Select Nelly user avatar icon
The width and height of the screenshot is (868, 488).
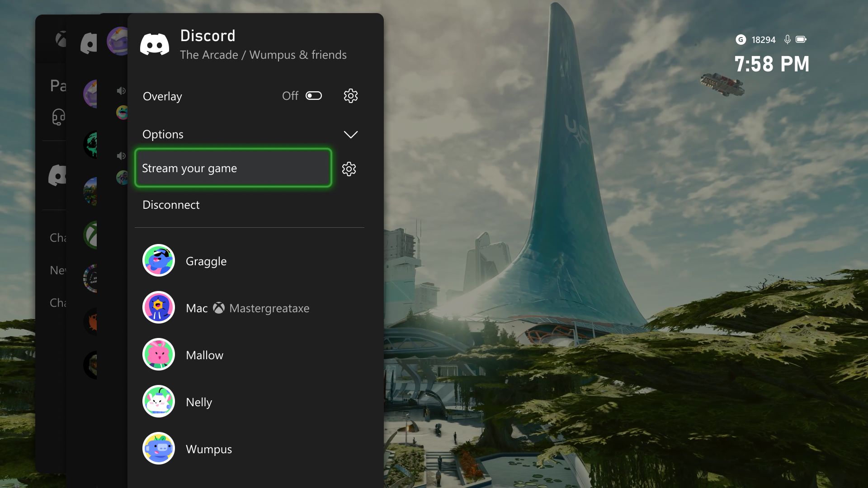[158, 401]
